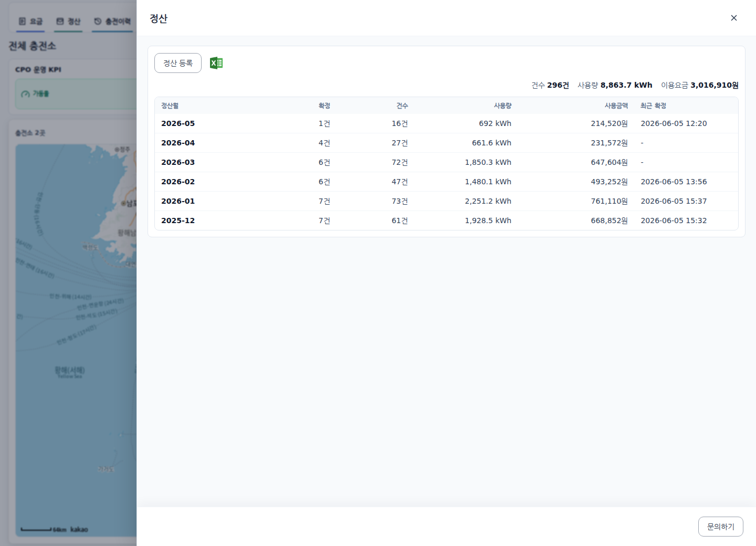Click the total 이용요금 3,016,910원 summary
The height and width of the screenshot is (546, 756).
click(x=700, y=85)
